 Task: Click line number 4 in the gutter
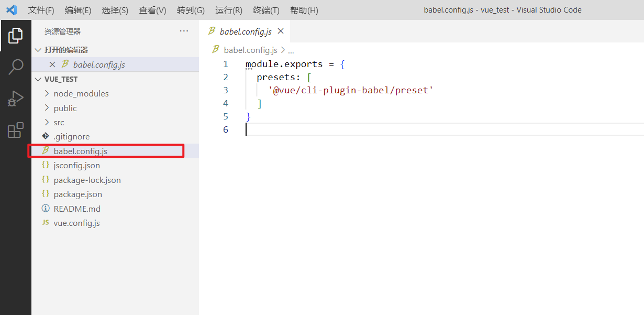[x=226, y=103]
